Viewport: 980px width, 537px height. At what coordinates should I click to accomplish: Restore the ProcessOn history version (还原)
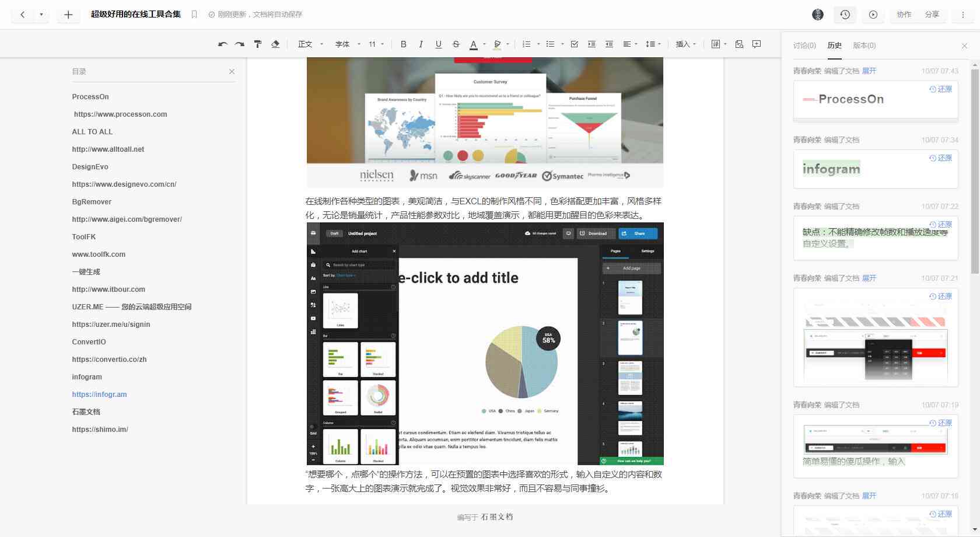coord(940,89)
